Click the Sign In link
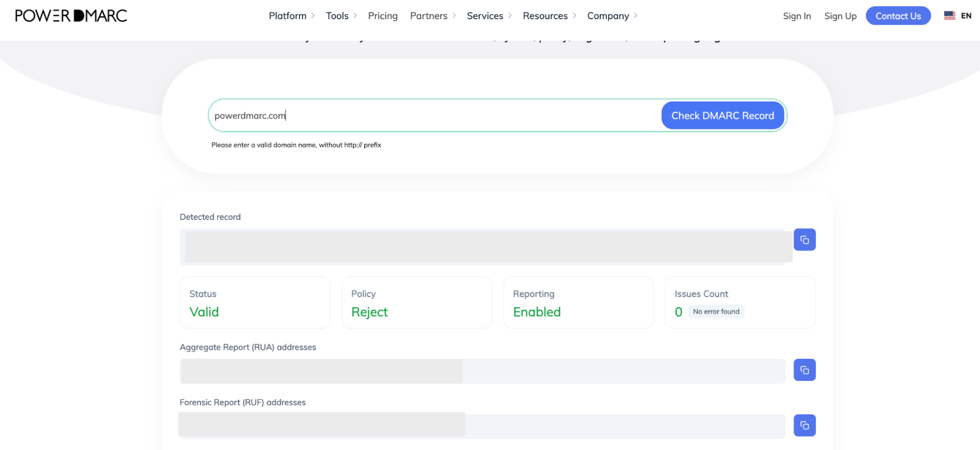This screenshot has height=450, width=980. click(797, 16)
